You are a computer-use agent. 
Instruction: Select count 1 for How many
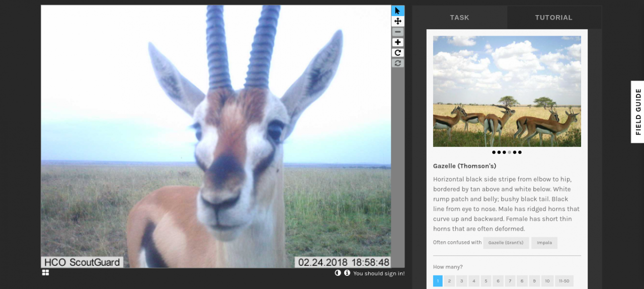pyautogui.click(x=438, y=281)
